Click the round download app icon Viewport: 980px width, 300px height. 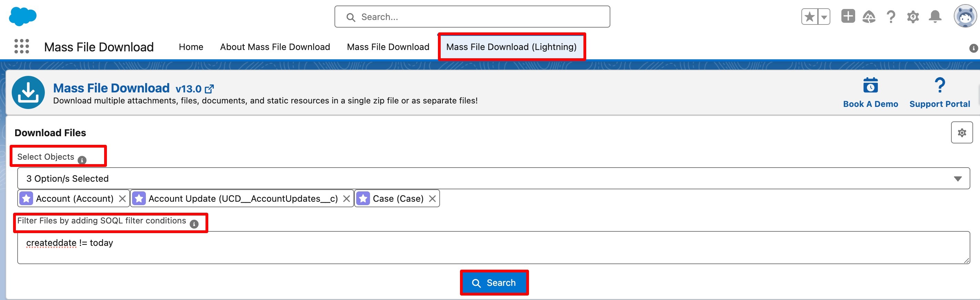(28, 92)
